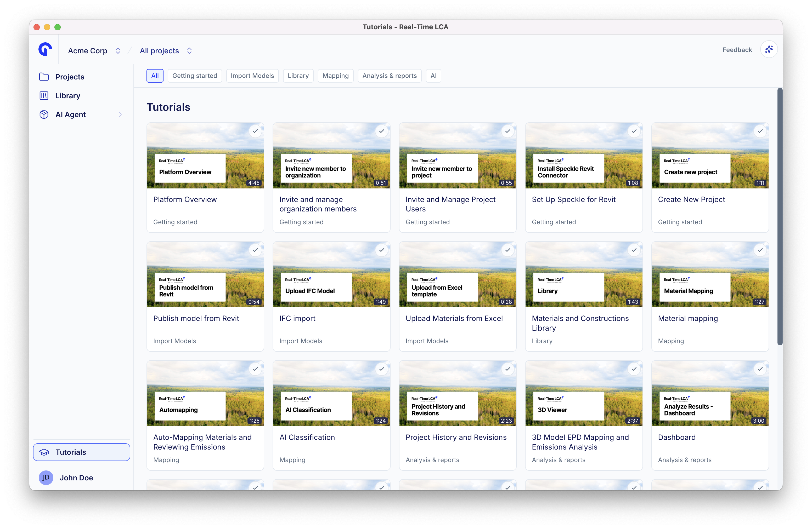
Task: Toggle checkmark on Publish model from Revit
Action: coord(255,250)
